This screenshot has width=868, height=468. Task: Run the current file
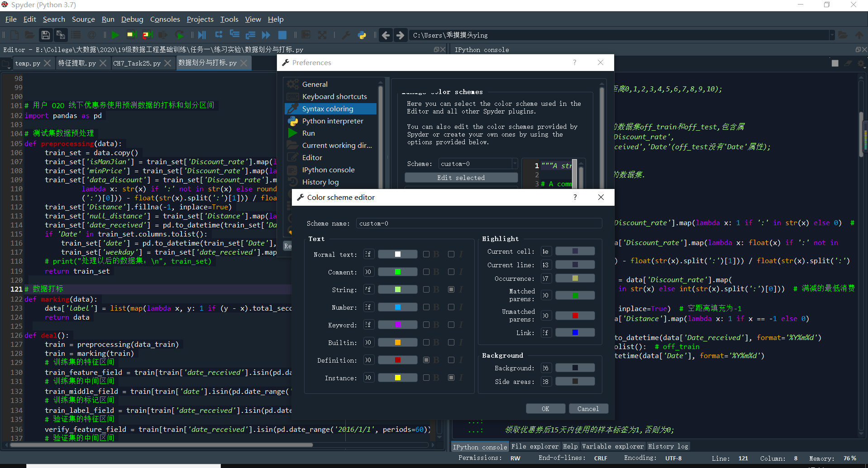coord(115,35)
